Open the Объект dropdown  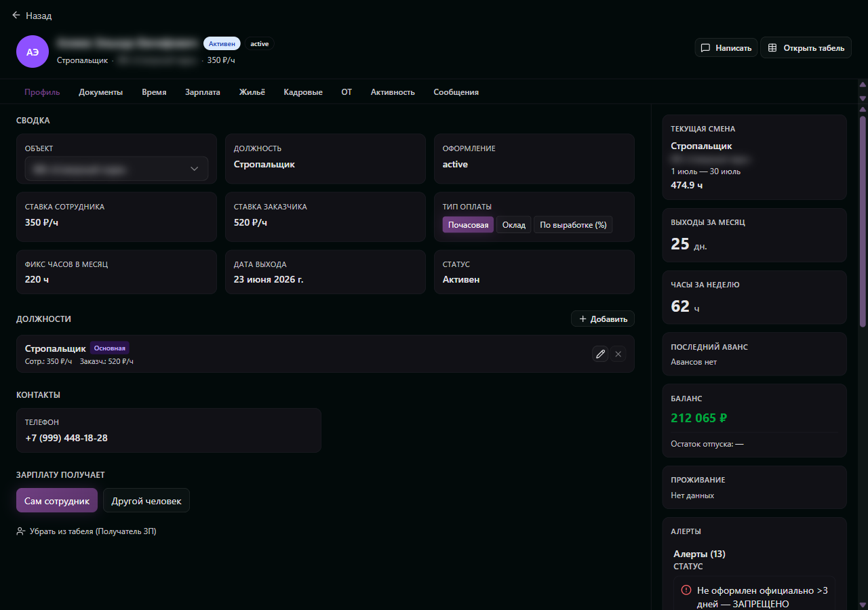pyautogui.click(x=117, y=169)
